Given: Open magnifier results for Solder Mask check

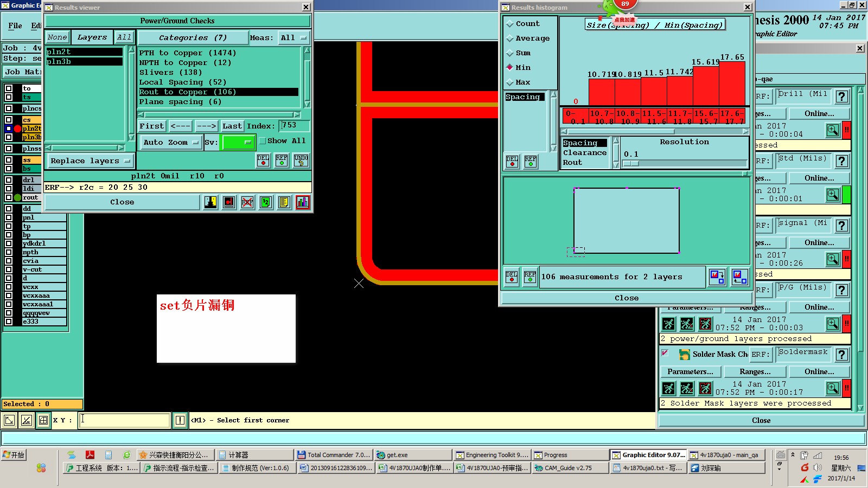Looking at the screenshot, I should [x=833, y=388].
